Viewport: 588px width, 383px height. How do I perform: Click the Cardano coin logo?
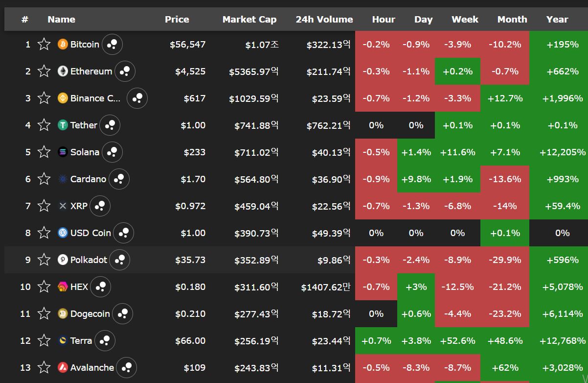[x=63, y=179]
